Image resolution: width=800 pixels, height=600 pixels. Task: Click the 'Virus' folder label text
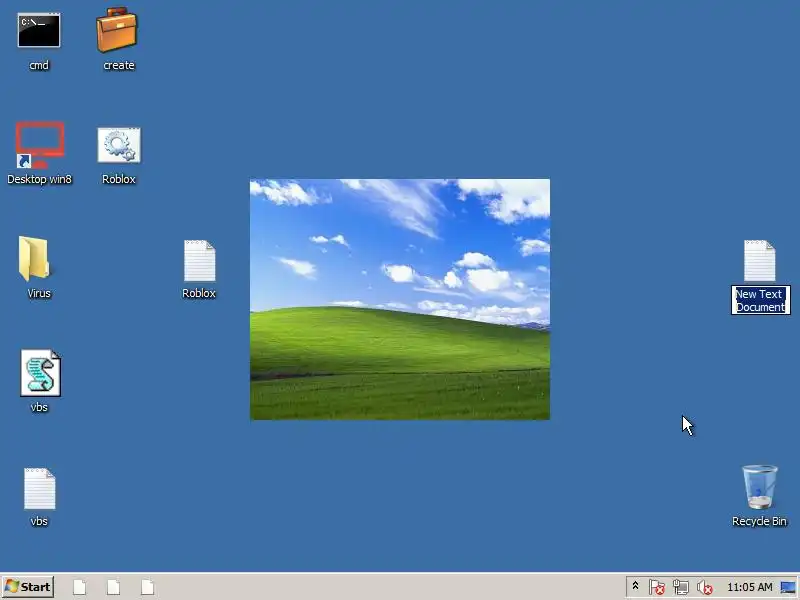coord(39,293)
